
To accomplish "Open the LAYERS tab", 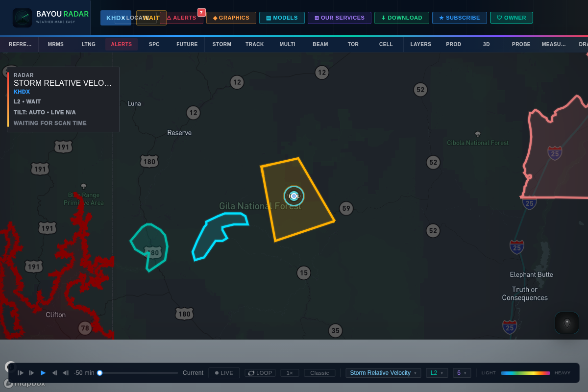I will coord(421,44).
